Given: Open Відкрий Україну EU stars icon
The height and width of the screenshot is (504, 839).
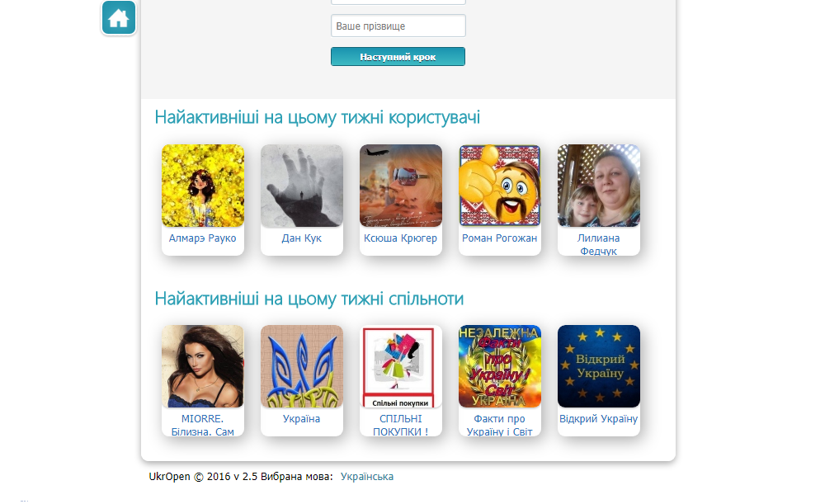Looking at the screenshot, I should (599, 366).
